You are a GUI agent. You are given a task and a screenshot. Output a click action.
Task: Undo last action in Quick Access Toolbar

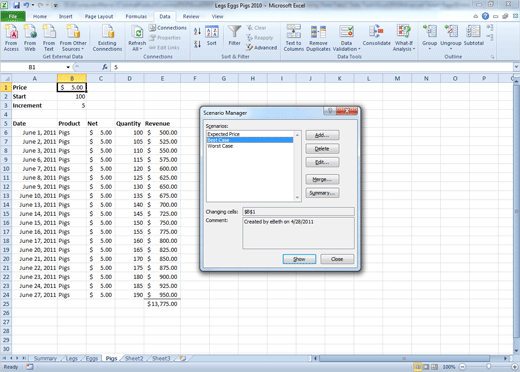pos(26,5)
